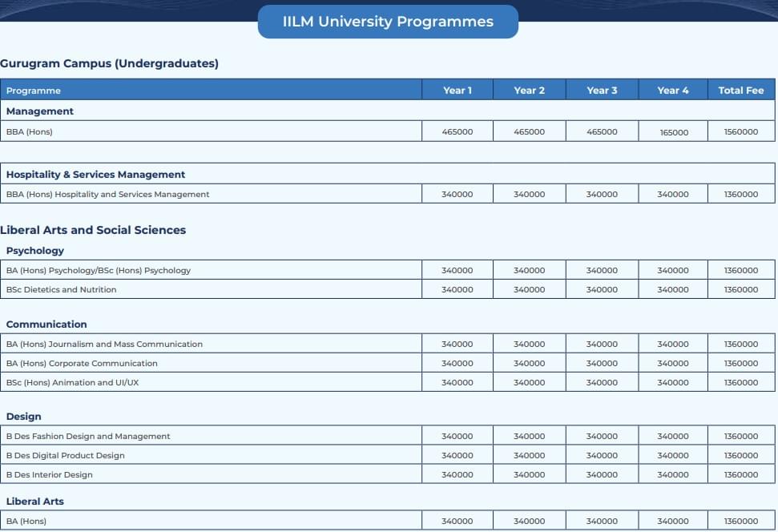Click the BBA (Hons) programme row label
778x532 pixels.
coord(30,131)
